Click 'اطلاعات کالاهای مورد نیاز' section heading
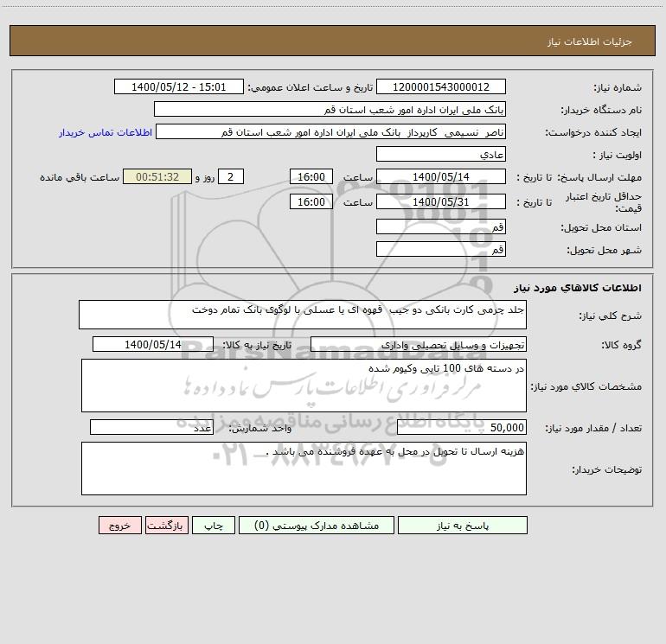Viewport: 666px width, 644px height. click(577, 288)
